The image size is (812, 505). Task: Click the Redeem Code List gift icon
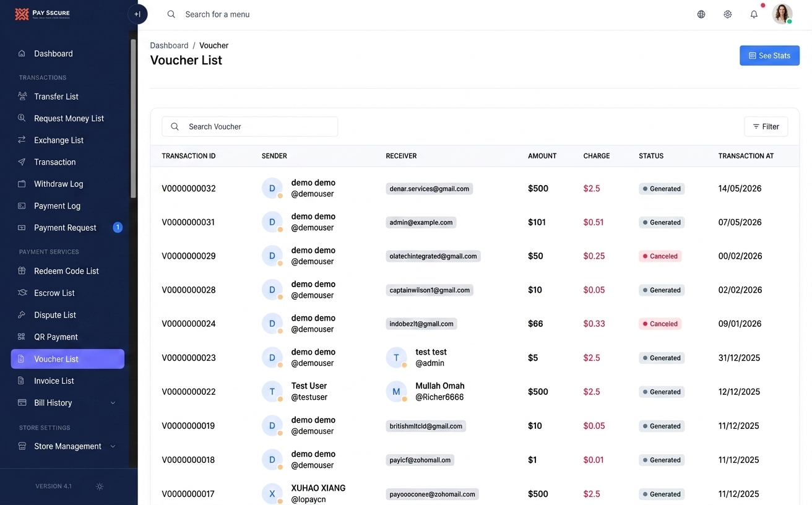coord(22,271)
